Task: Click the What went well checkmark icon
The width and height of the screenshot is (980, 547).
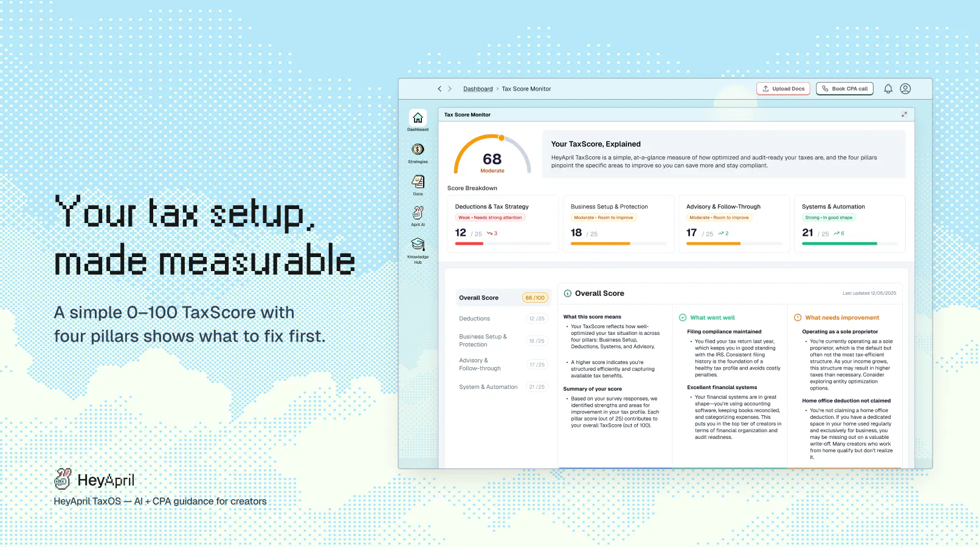Action: tap(683, 318)
